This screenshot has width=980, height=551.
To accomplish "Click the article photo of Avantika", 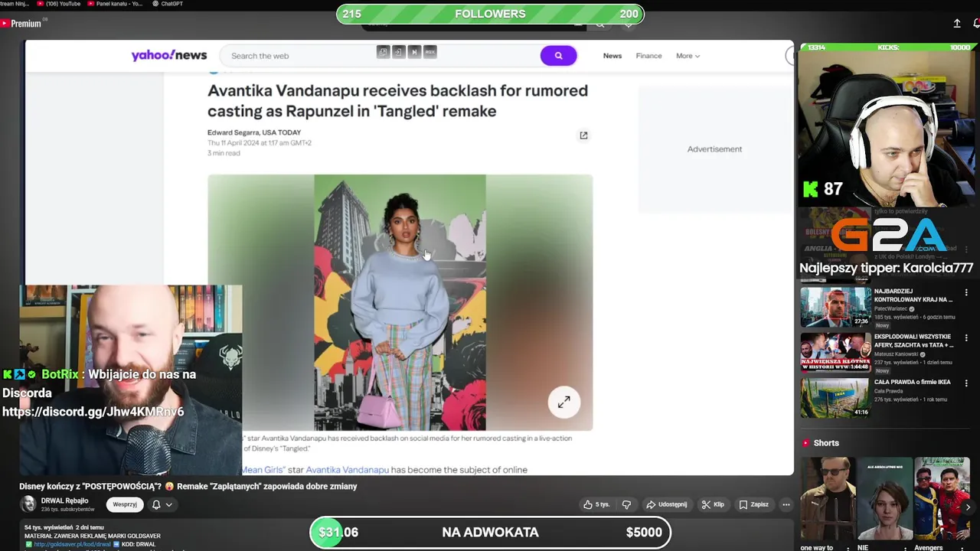I will point(400,302).
